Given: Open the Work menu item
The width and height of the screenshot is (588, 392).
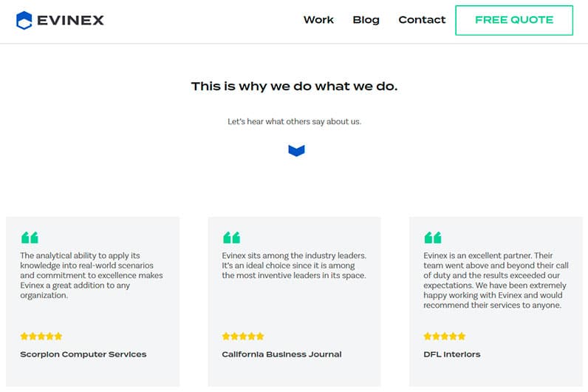Looking at the screenshot, I should pyautogui.click(x=318, y=20).
